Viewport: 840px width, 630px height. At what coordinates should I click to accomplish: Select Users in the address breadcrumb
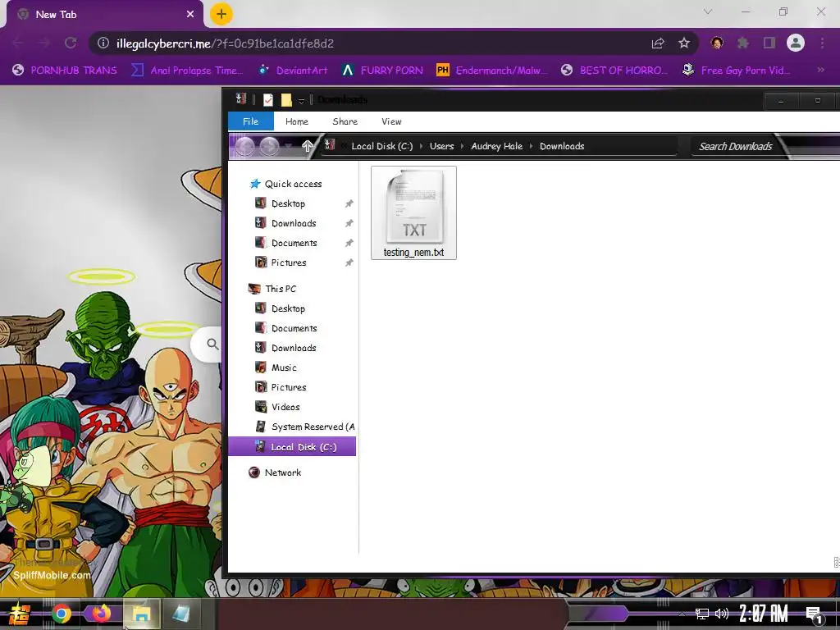pos(441,146)
